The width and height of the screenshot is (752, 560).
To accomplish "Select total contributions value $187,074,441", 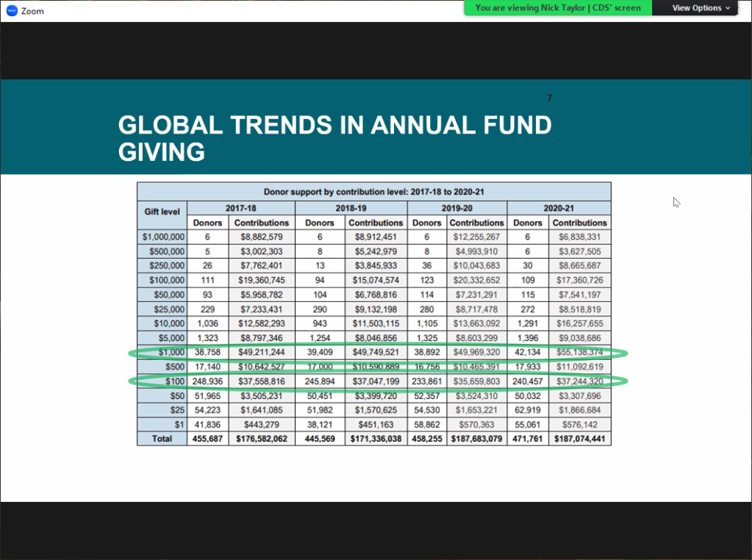I will click(x=580, y=439).
